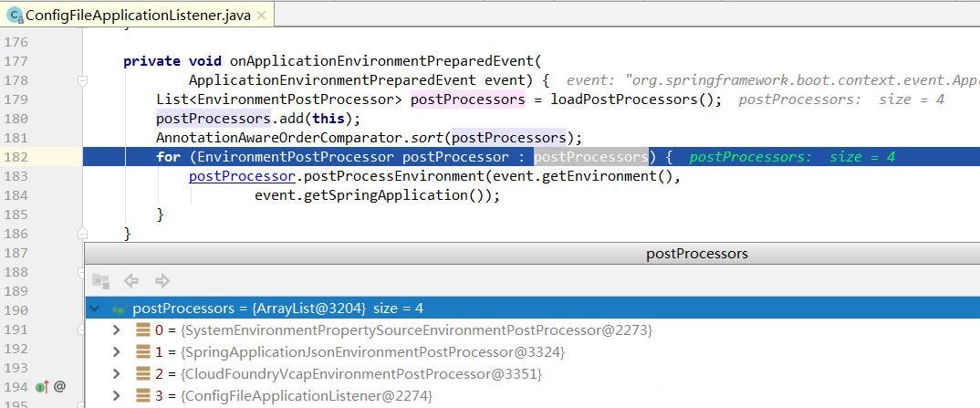The image size is (980, 408).
Task: Collapse the postProcessors ArrayList root node
Action: click(95, 309)
